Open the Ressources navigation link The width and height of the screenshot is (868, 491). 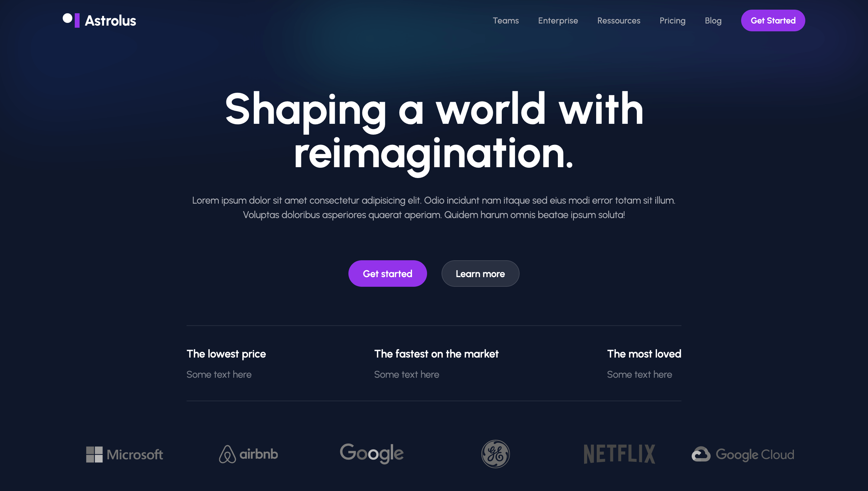pyautogui.click(x=619, y=20)
